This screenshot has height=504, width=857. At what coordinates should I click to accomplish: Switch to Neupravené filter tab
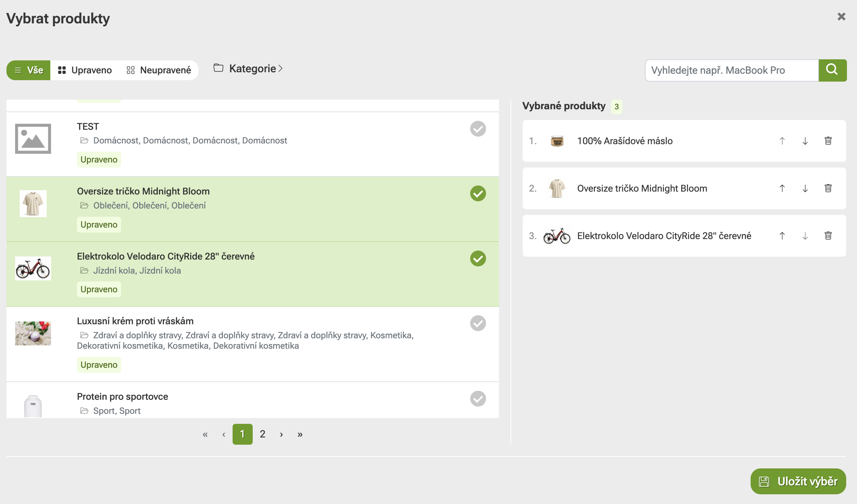(159, 70)
